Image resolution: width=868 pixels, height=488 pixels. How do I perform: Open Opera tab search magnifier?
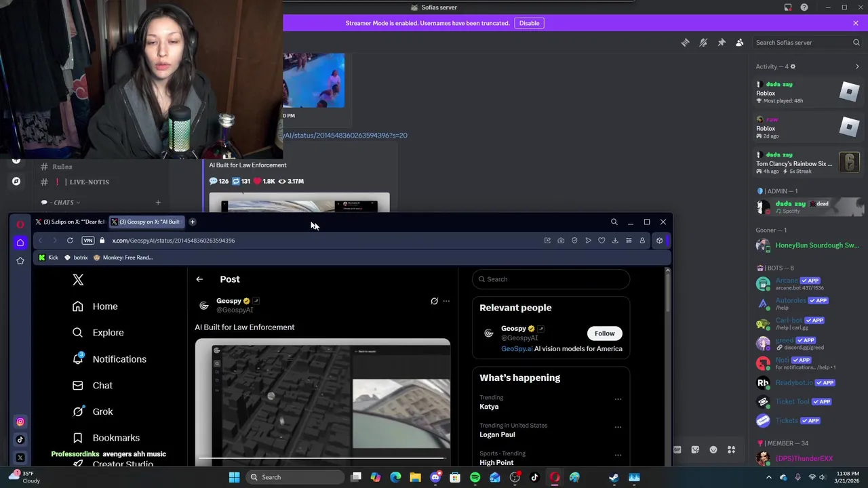click(614, 222)
